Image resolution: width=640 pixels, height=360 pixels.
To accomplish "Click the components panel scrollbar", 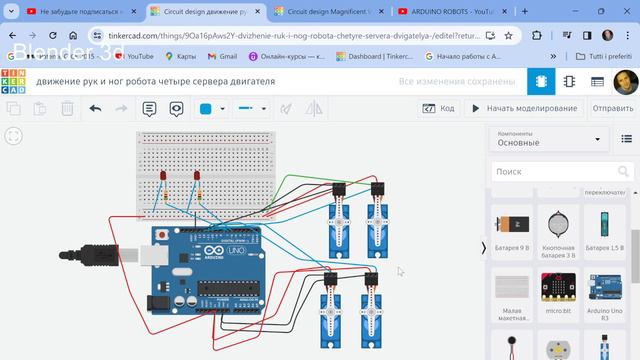I will click(636, 256).
